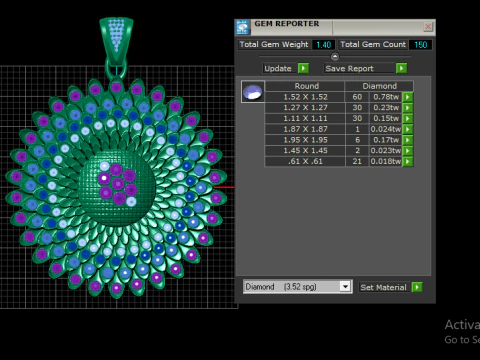Screen dimensions: 480x360
Task: Click the Gem Reporter logo icon
Action: coord(243,27)
